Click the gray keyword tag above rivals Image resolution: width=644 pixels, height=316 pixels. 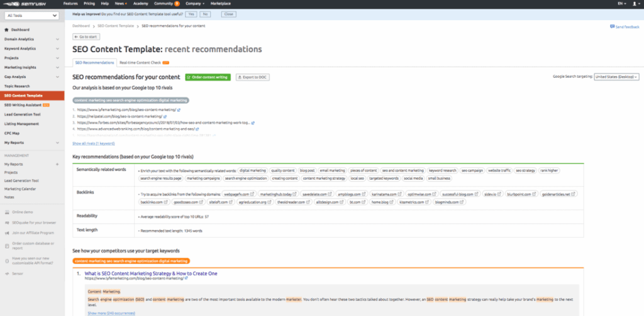(x=131, y=100)
